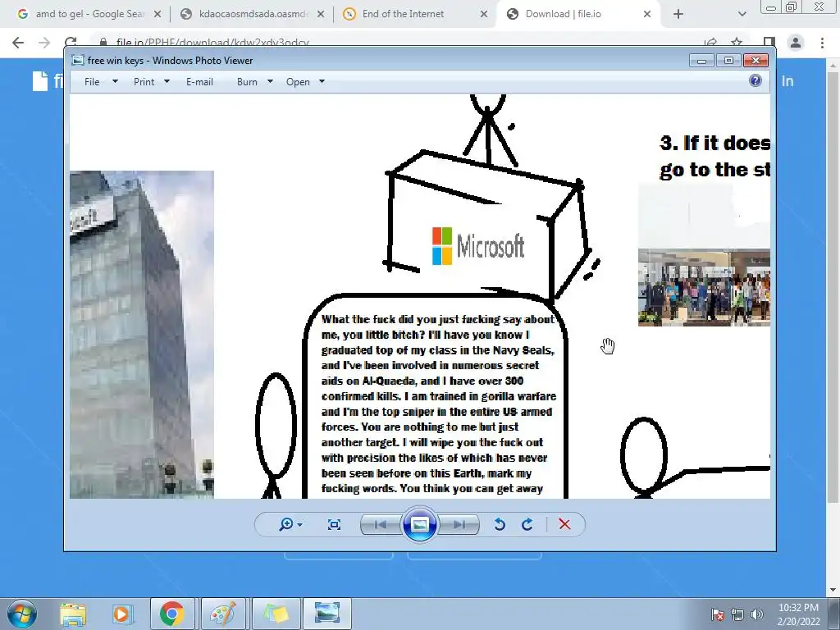Go to the previous photo
This screenshot has height=630, width=840.
[381, 524]
